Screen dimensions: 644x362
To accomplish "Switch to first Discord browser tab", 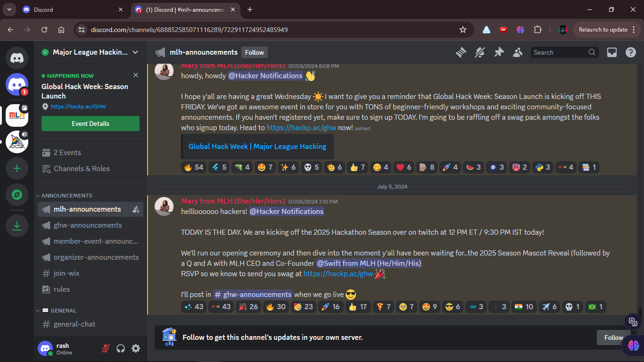I will click(73, 9).
